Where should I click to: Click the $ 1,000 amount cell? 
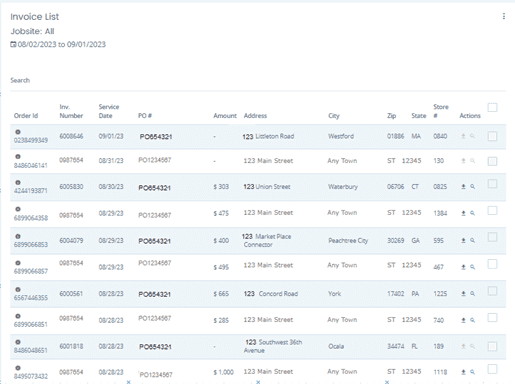point(224,372)
